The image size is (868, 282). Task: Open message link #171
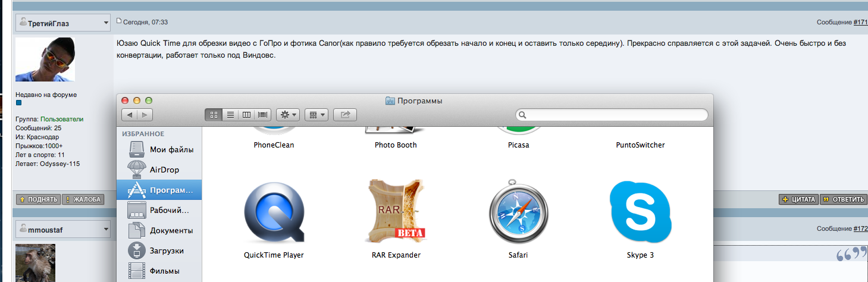pos(860,22)
